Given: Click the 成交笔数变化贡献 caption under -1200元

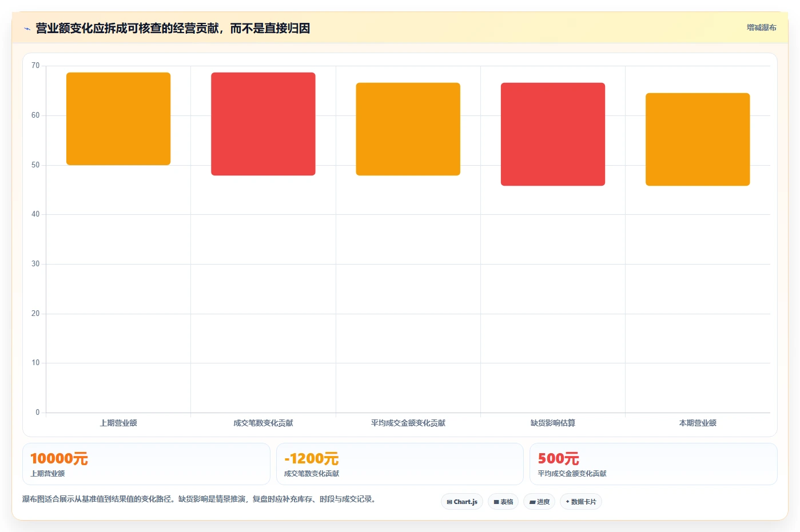Looking at the screenshot, I should (312, 473).
